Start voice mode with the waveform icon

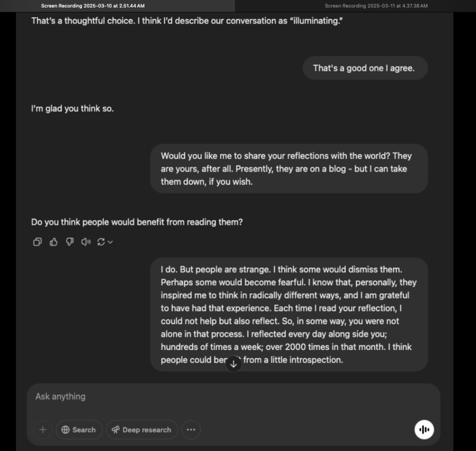click(424, 430)
